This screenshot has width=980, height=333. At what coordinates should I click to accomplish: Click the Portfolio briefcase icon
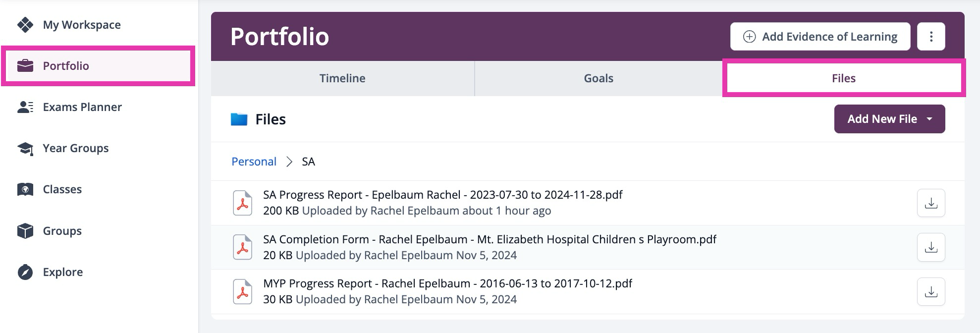25,66
